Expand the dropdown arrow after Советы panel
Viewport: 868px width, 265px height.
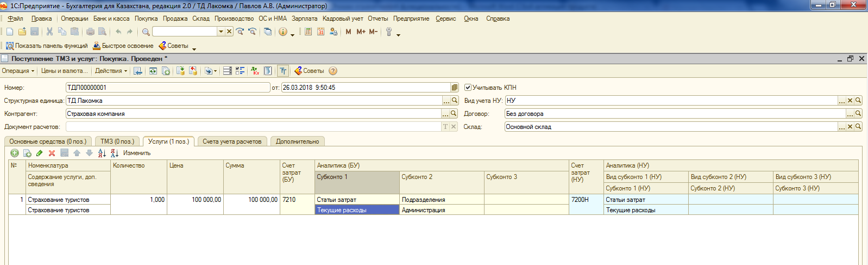click(x=194, y=48)
